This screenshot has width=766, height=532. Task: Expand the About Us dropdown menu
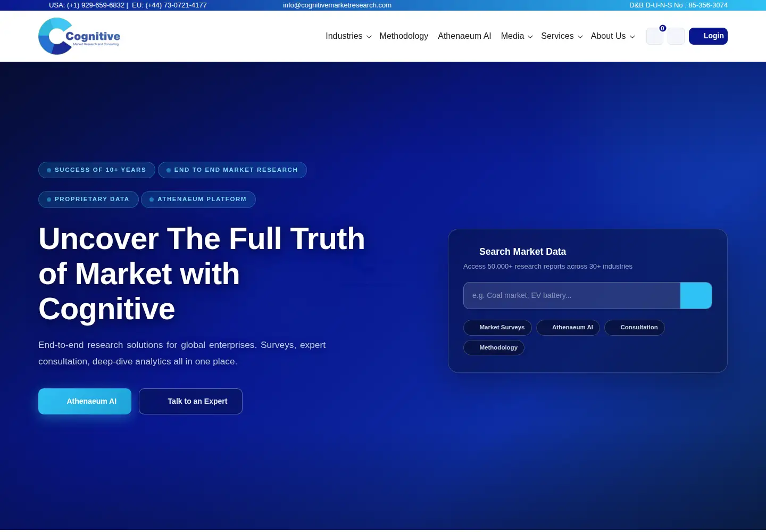tap(613, 36)
